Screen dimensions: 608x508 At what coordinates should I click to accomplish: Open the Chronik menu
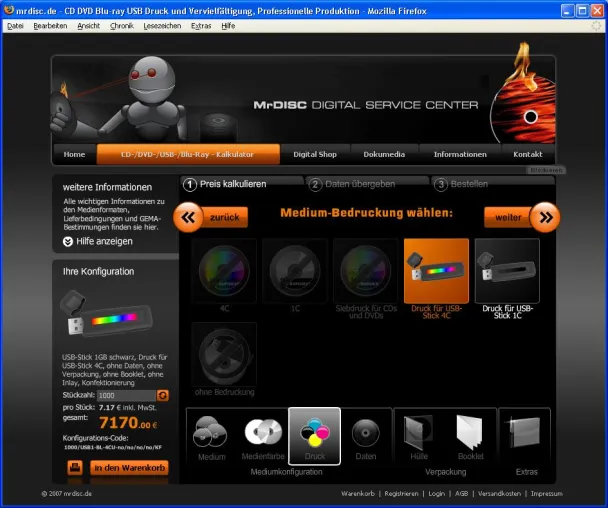122,26
